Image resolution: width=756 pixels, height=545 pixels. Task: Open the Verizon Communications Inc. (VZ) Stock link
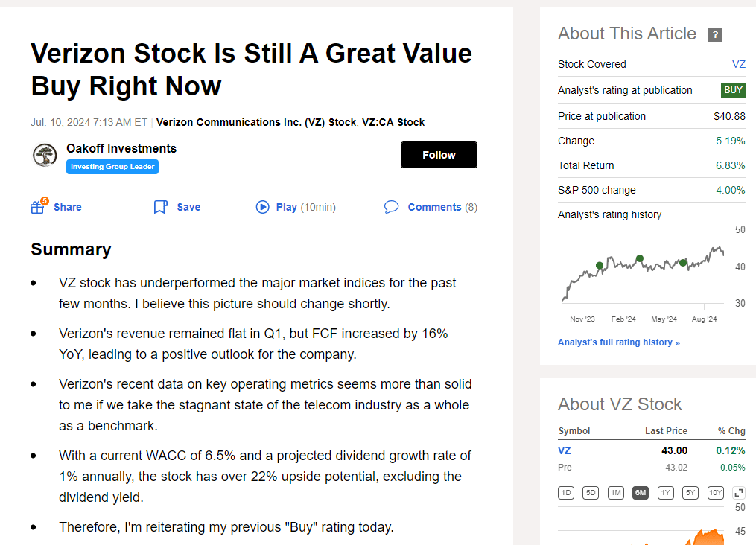(x=256, y=122)
